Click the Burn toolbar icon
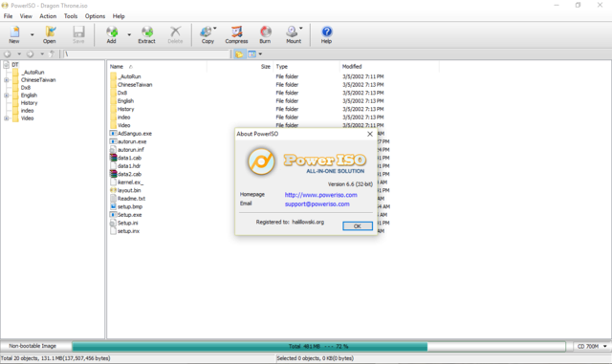 coord(266,34)
